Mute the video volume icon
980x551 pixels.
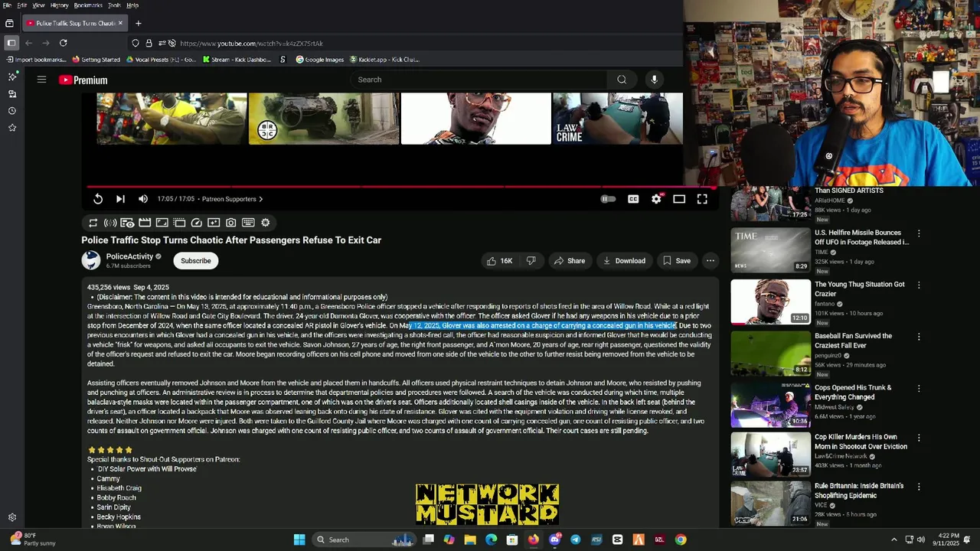(143, 199)
